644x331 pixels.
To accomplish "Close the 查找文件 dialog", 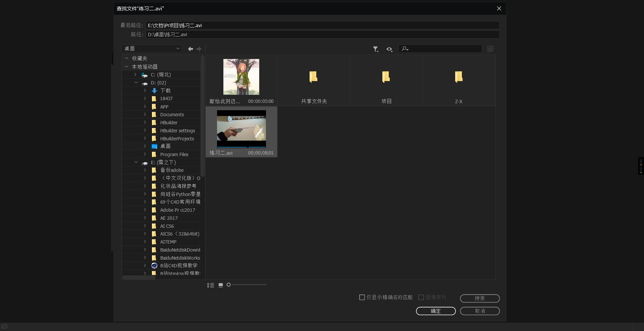I will pos(499,8).
